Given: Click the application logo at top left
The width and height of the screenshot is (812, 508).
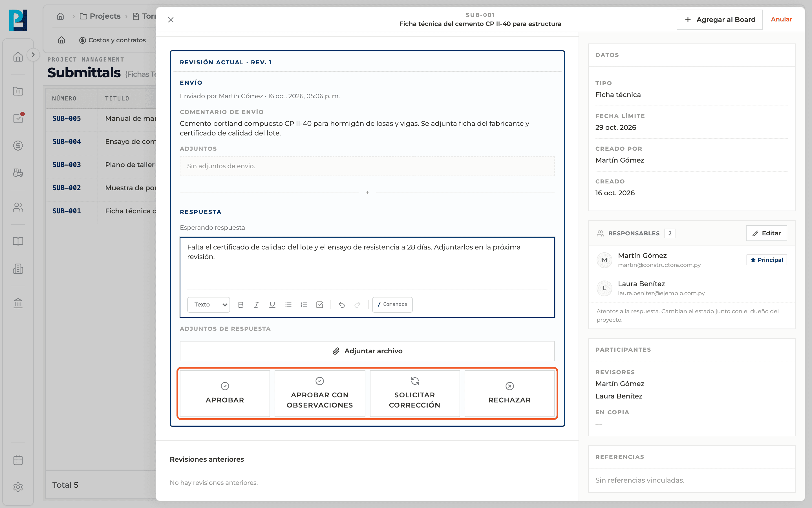Looking at the screenshot, I should click(x=18, y=20).
